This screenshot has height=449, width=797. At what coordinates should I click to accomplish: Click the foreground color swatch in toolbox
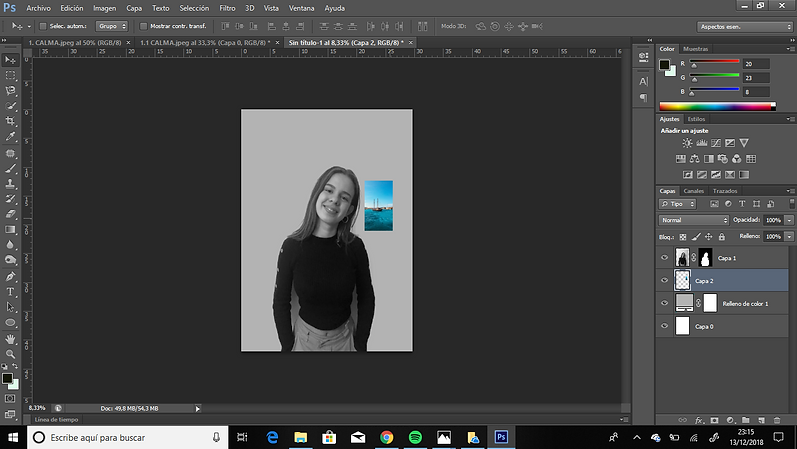[7, 379]
